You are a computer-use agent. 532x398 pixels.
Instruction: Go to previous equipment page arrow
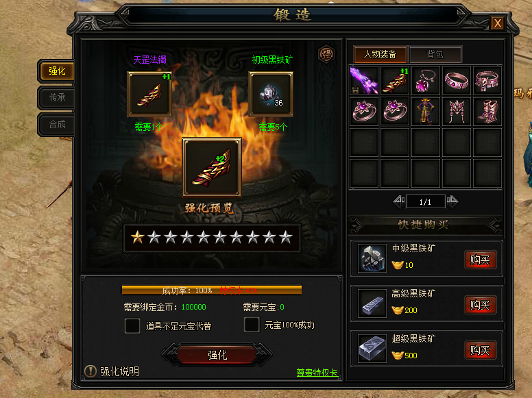click(x=399, y=201)
